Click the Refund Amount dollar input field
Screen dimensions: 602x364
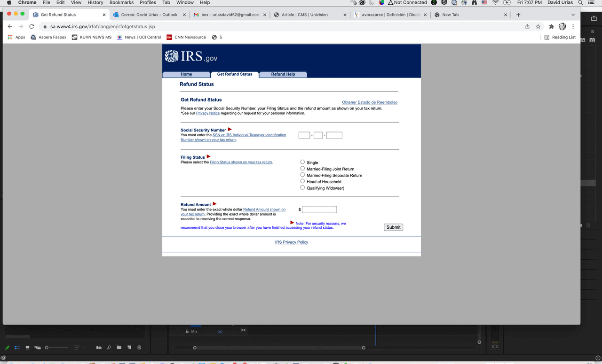click(319, 209)
